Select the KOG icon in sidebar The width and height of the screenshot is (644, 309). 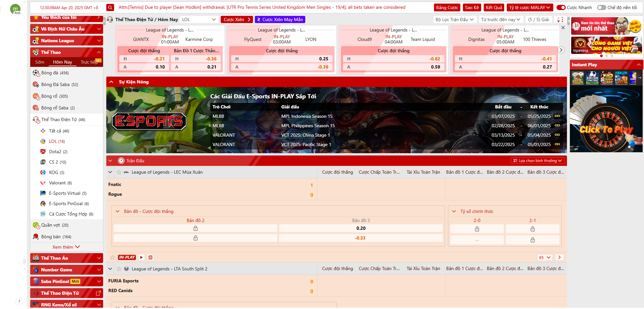point(43,172)
